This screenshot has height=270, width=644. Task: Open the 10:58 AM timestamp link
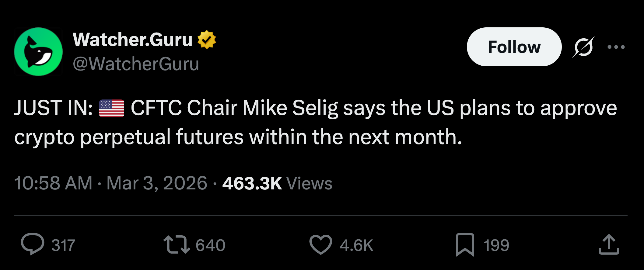[53, 183]
